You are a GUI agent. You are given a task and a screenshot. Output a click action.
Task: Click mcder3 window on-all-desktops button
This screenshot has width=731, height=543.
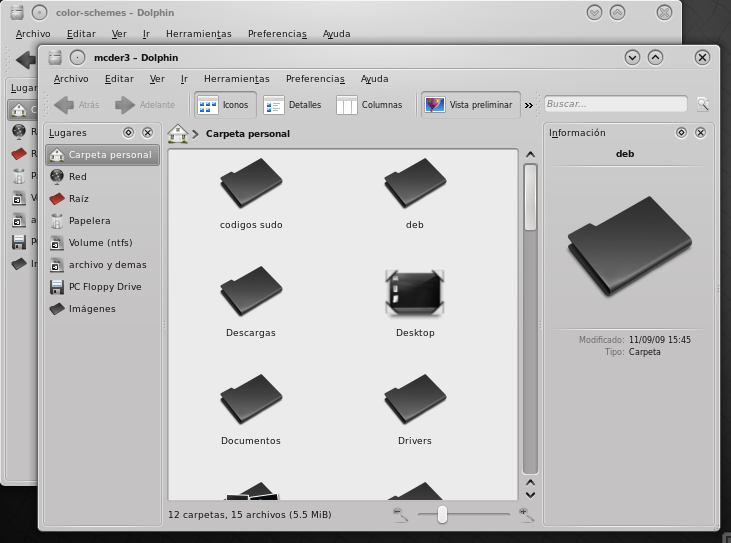tap(77, 58)
